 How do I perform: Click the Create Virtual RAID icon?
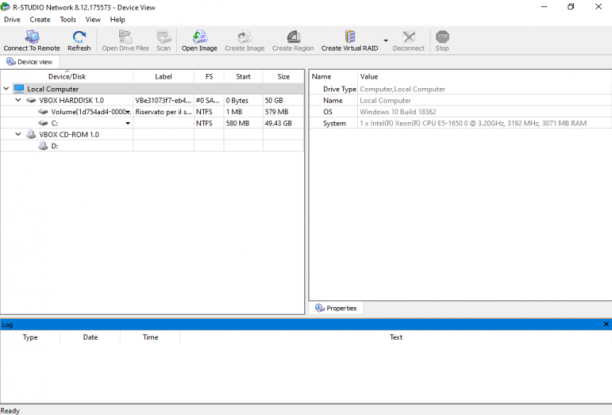click(350, 37)
